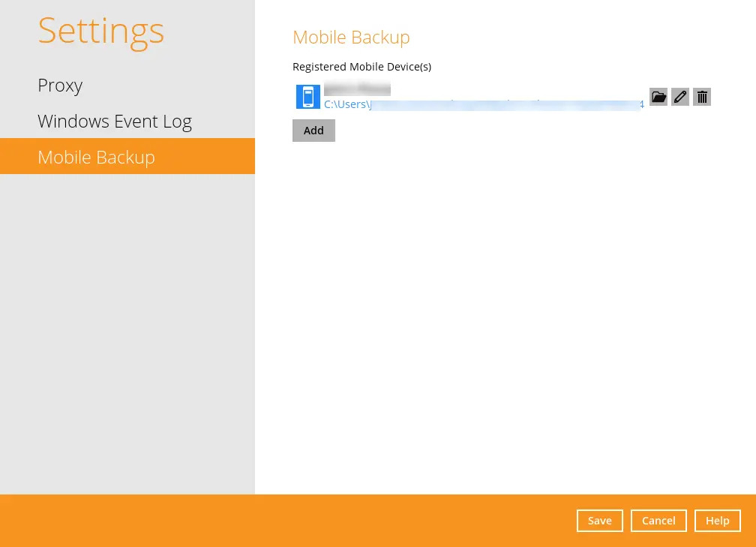Save the mobile backup settings
This screenshot has width=756, height=547.
(x=599, y=520)
